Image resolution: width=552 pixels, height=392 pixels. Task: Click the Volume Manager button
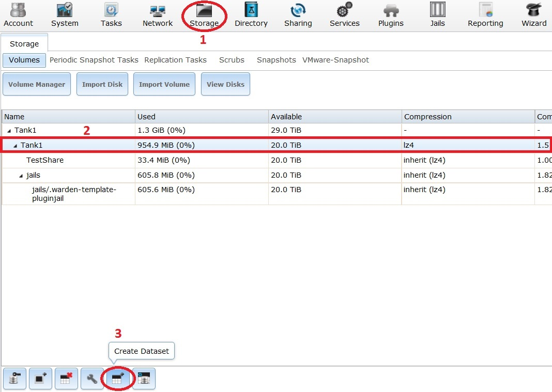[37, 84]
